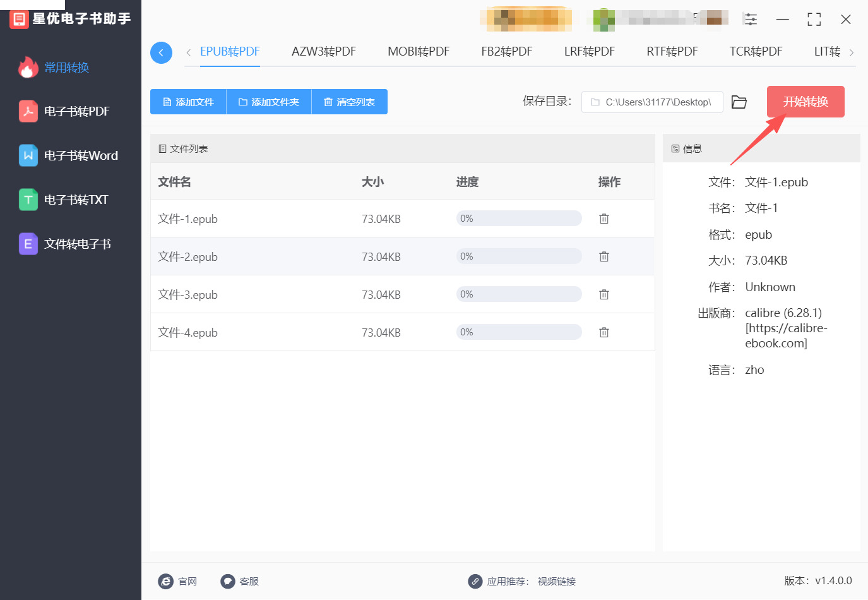Screen dimensions: 868x600
Task: Select the 文件-2.epub file name
Action: 187,257
